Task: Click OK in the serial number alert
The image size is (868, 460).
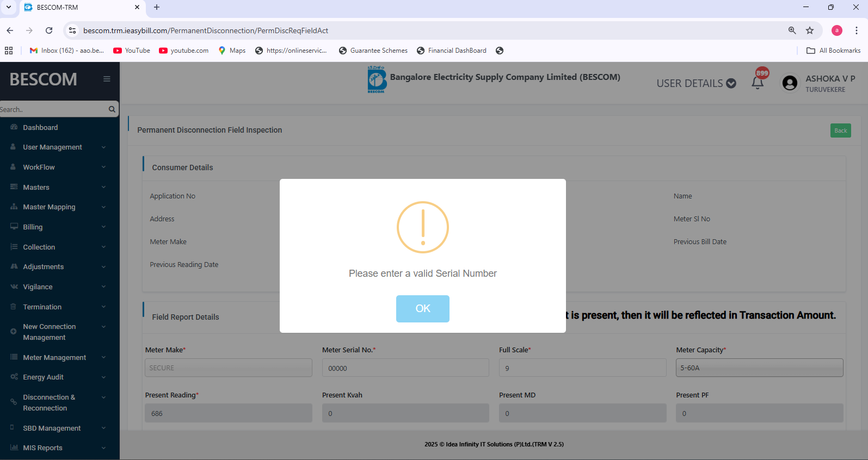Action: [x=422, y=308]
